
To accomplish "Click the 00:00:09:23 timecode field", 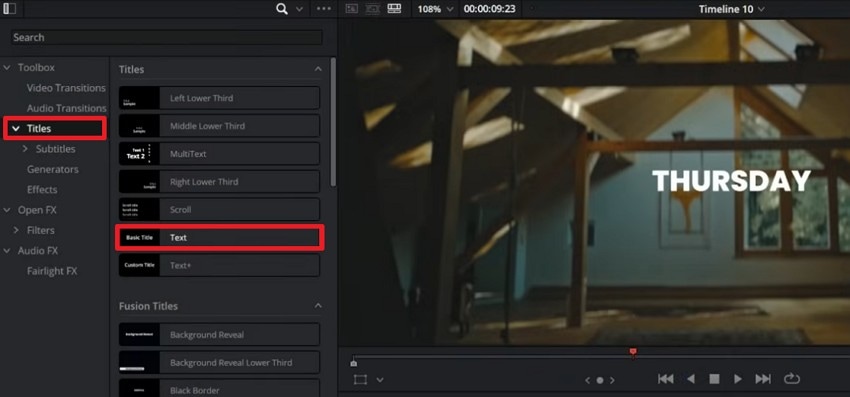I will pyautogui.click(x=489, y=9).
